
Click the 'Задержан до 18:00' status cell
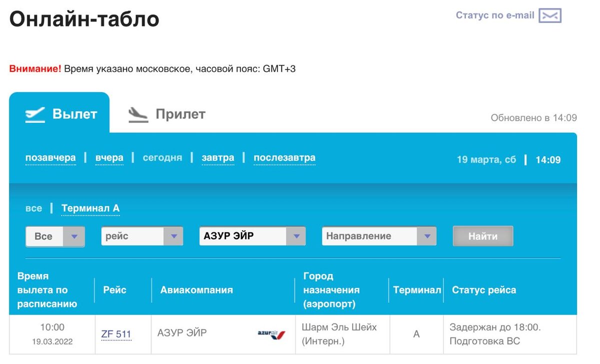coord(510,334)
